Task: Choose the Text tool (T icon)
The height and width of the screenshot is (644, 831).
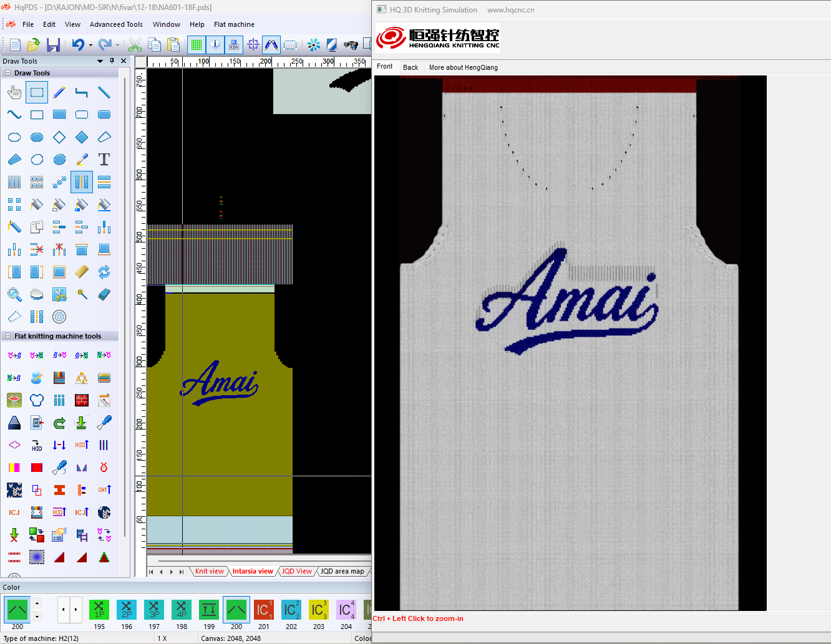Action: [104, 160]
